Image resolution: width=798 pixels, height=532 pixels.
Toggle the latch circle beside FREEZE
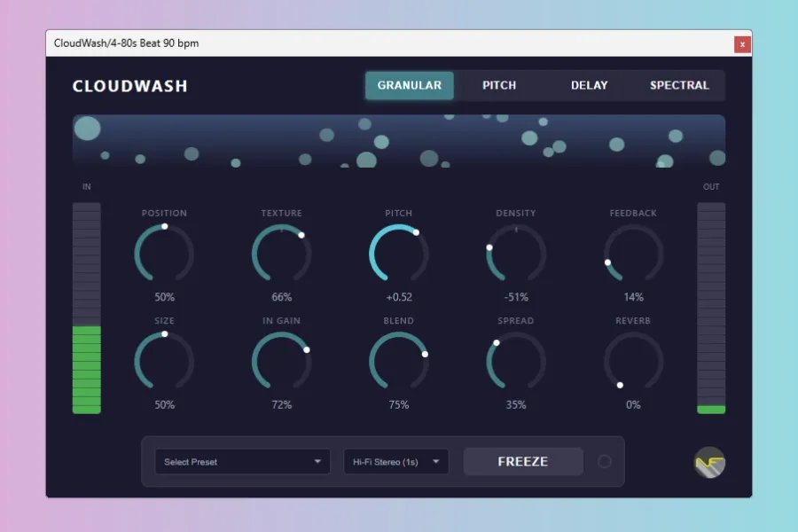tap(605, 461)
